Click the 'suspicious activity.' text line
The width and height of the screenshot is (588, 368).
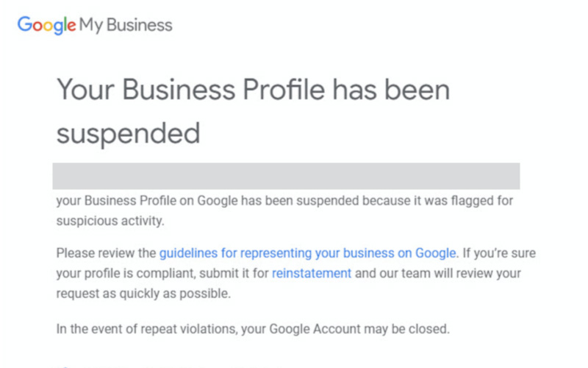110,220
